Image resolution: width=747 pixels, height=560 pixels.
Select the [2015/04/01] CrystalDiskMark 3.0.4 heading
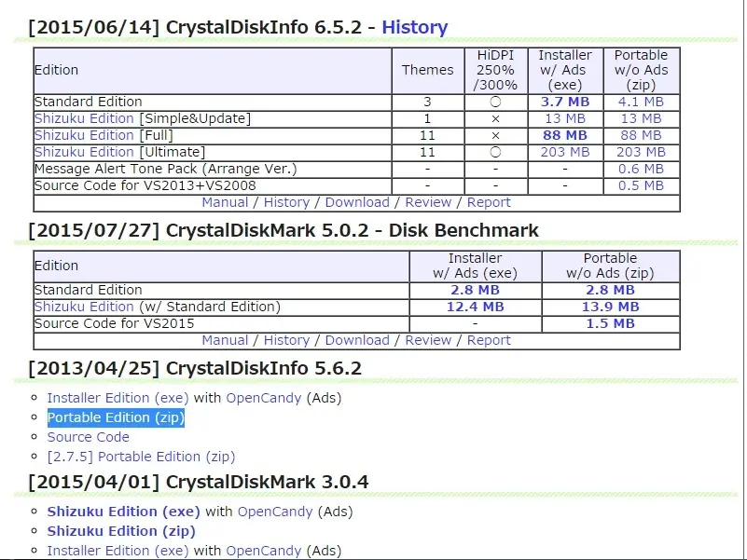point(199,483)
